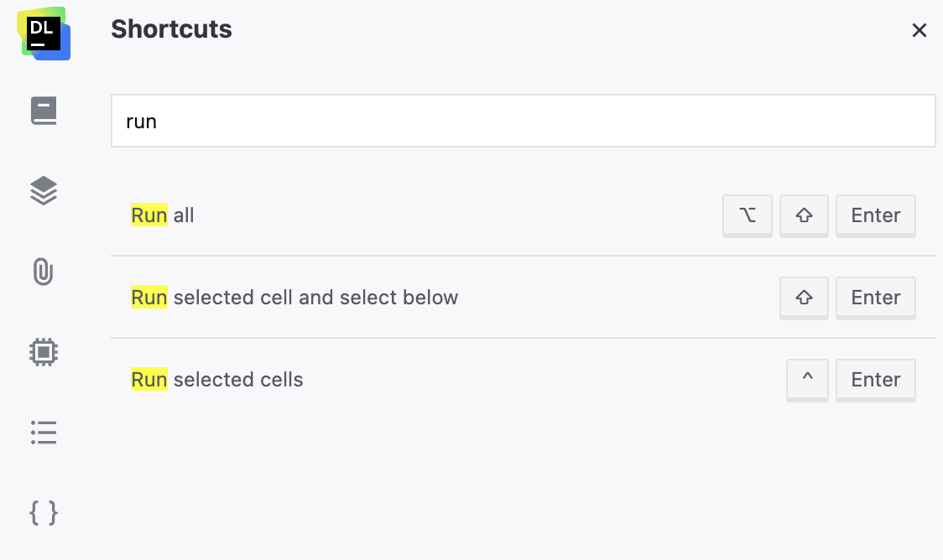The height and width of the screenshot is (560, 943).
Task: Click the Control caret key for Run selected cells
Action: (x=806, y=380)
